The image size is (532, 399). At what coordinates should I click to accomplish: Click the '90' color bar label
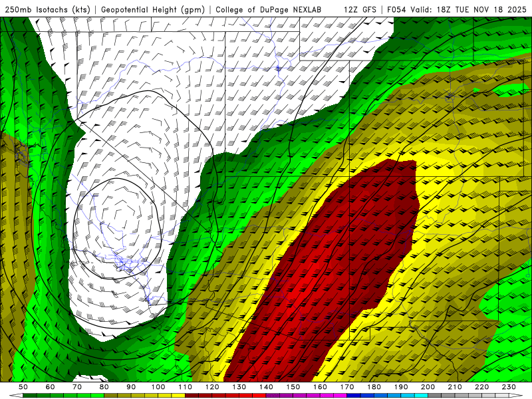[131, 387]
